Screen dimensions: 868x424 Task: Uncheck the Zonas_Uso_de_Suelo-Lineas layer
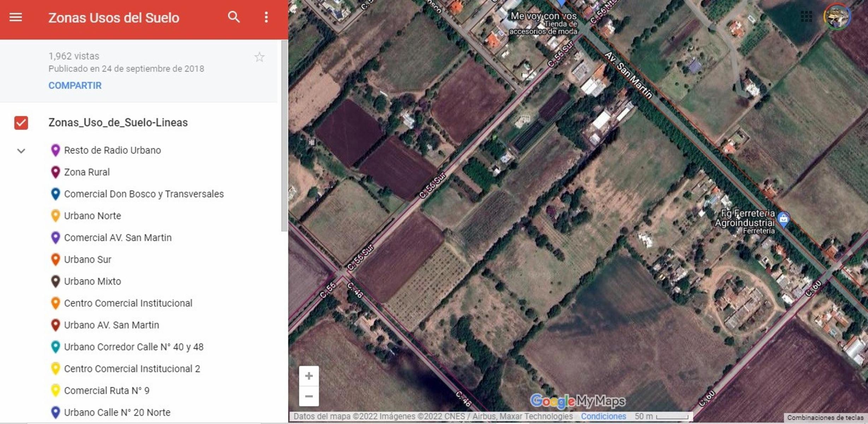pos(21,123)
